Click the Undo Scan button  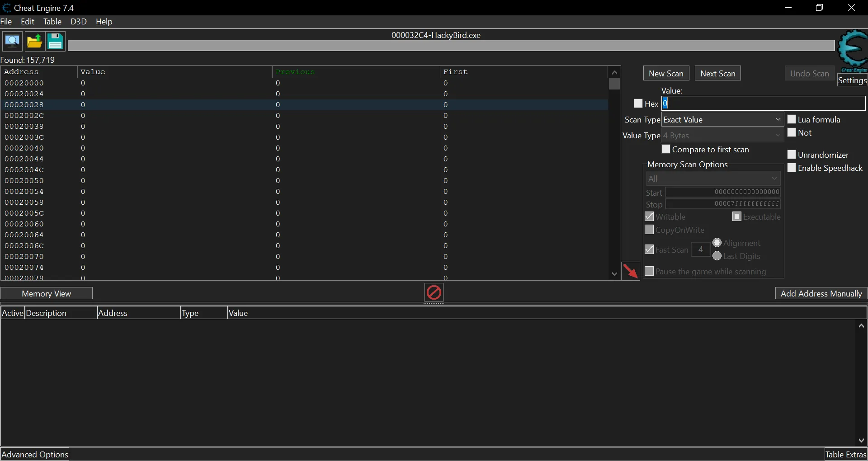click(809, 73)
